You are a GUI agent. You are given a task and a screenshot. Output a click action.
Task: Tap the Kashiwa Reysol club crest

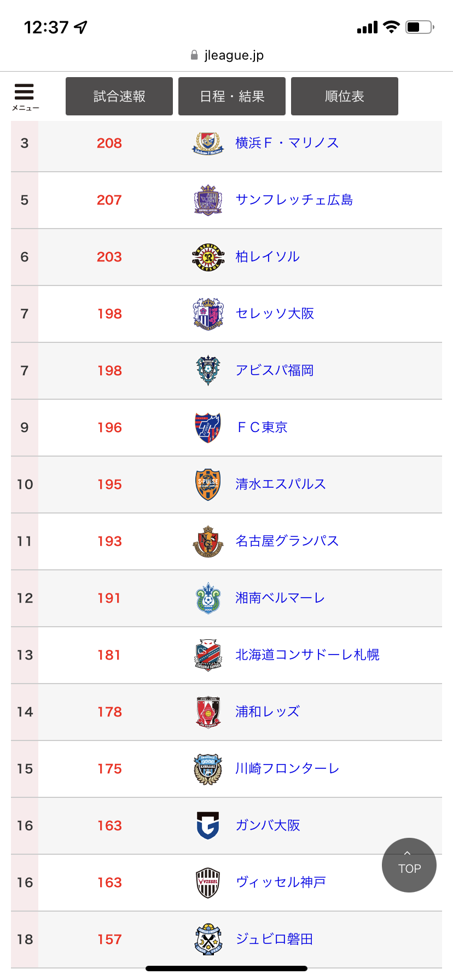(x=208, y=257)
